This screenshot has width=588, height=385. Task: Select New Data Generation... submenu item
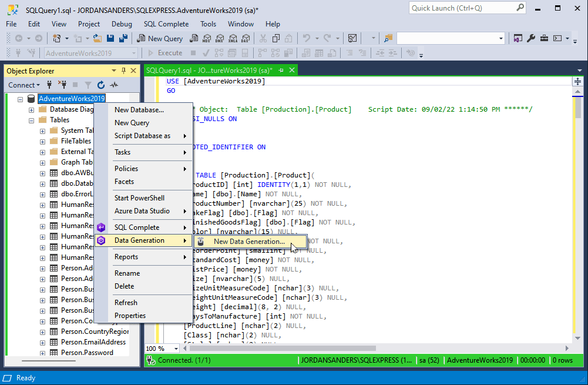250,242
